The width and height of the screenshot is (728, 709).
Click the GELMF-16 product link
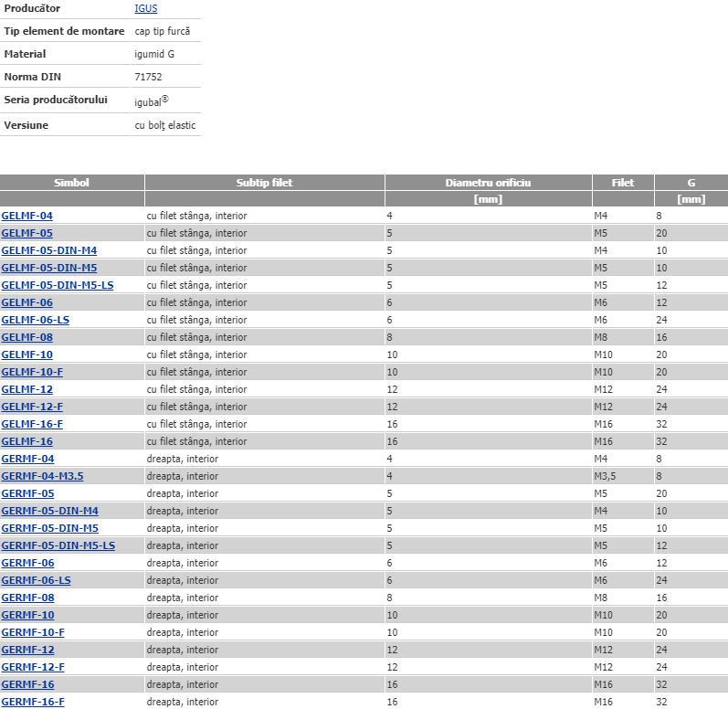pos(27,441)
